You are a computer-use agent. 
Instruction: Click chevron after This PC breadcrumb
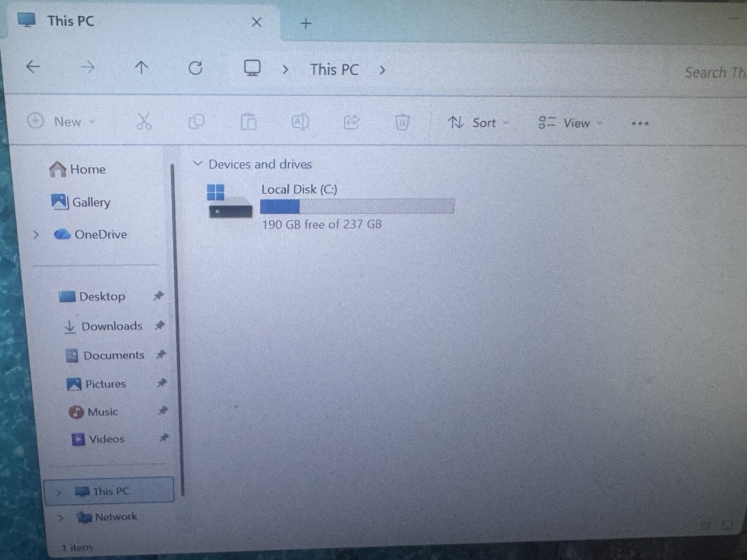[382, 70]
